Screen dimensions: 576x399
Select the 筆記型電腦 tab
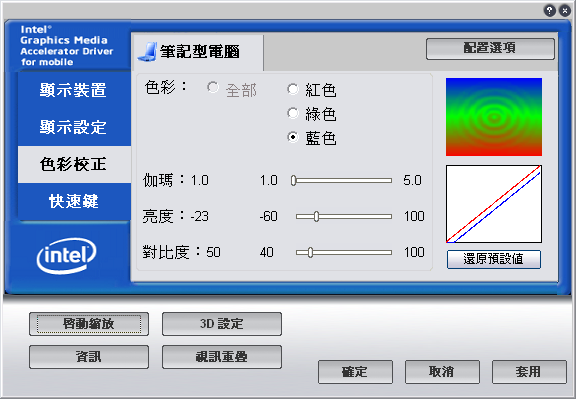pos(198,52)
